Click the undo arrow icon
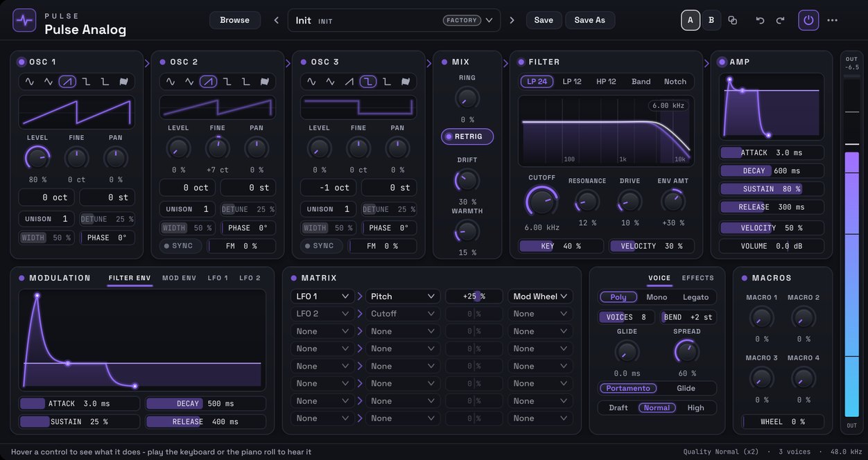 pos(760,20)
